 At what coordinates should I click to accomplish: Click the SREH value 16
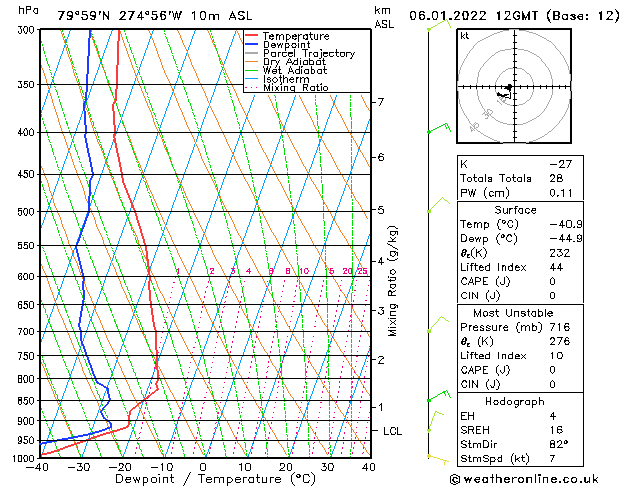point(556,430)
